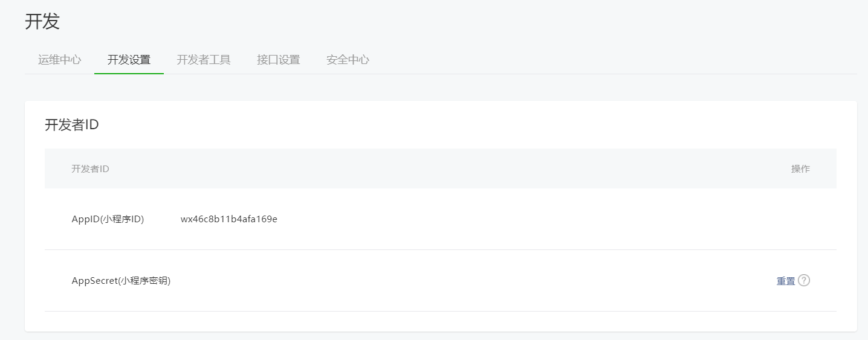Click the 操作 column header
This screenshot has width=868, height=340.
point(800,168)
